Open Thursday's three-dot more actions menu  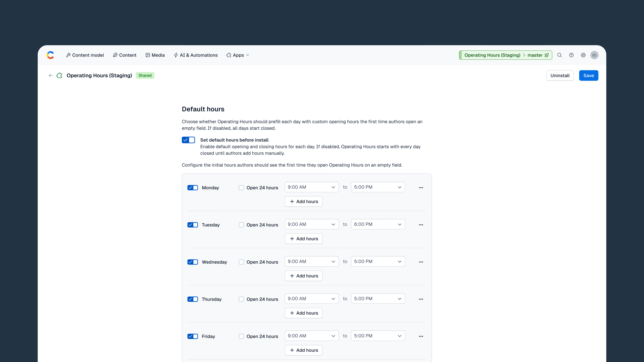(x=421, y=299)
